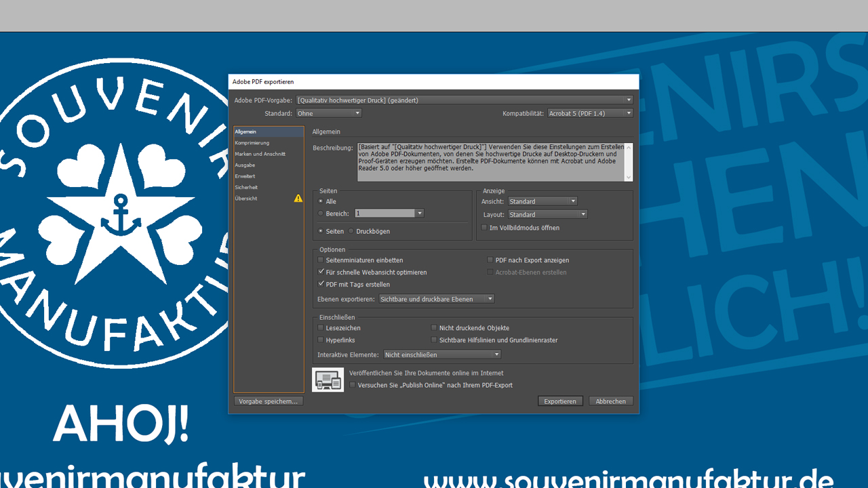Screen dimensions: 868x488
Task: Uncheck Für schnelle Webansicht optimieren
Action: [321, 272]
